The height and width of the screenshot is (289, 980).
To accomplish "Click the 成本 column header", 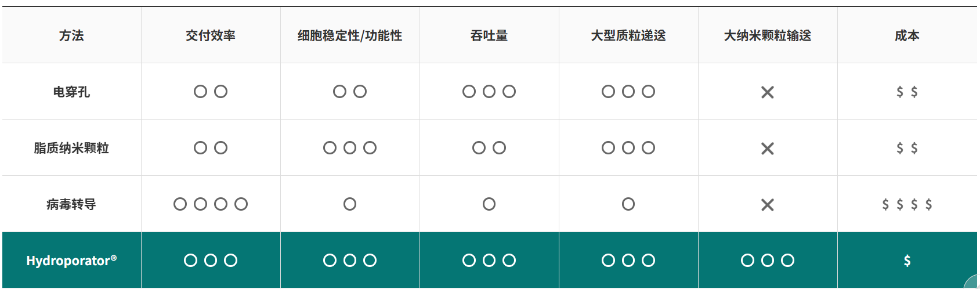I will pyautogui.click(x=907, y=35).
